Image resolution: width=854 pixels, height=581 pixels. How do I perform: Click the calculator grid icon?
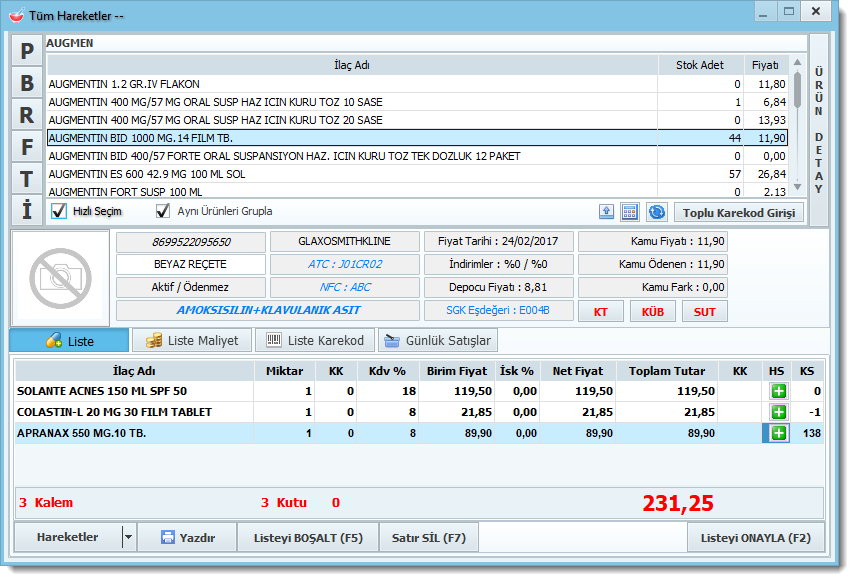[x=630, y=212]
